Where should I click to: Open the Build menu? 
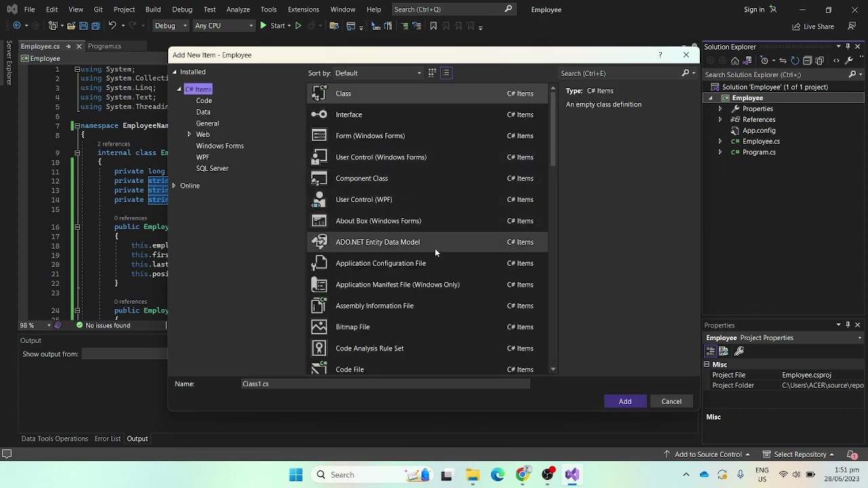point(153,9)
